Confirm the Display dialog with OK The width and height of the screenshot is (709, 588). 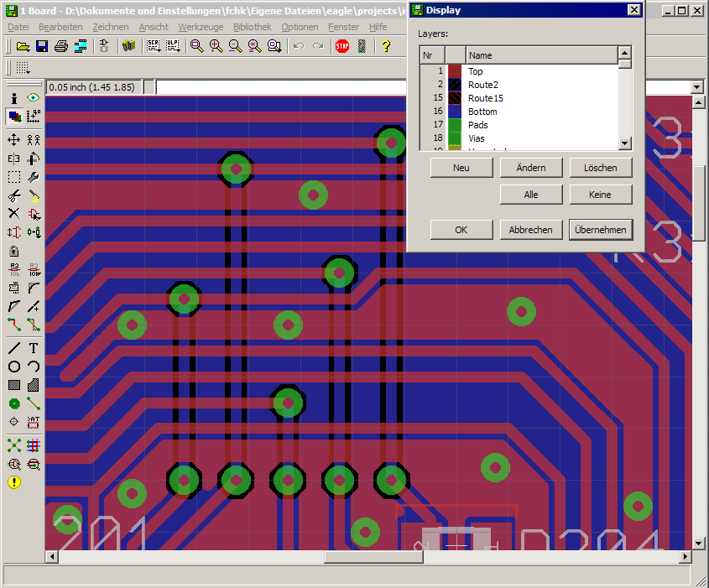tap(461, 230)
